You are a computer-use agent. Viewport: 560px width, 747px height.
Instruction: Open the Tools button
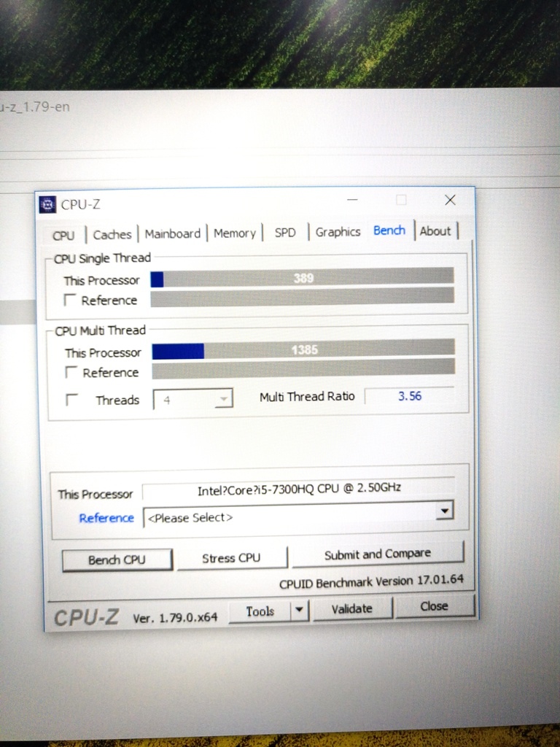point(260,611)
